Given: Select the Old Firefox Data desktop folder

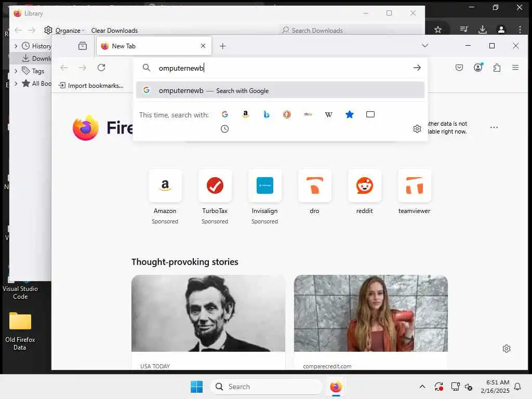Looking at the screenshot, I should (20, 331).
